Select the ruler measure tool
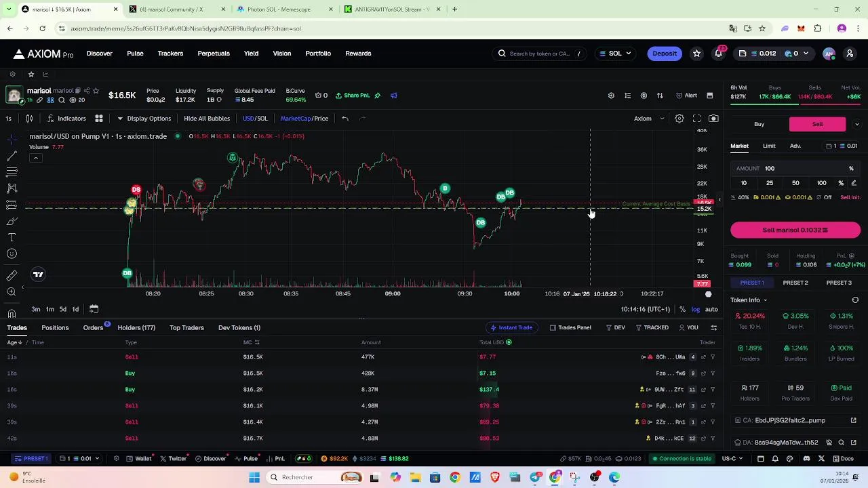 [12, 275]
